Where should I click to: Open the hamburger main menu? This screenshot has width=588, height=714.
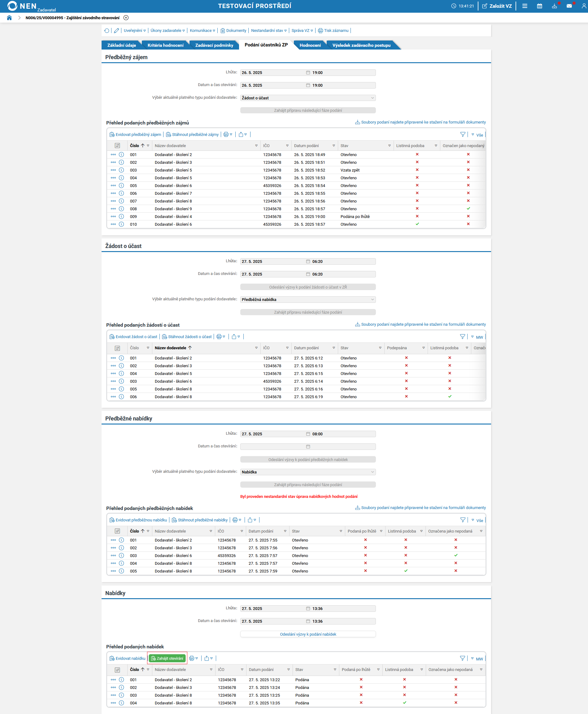tap(525, 6)
